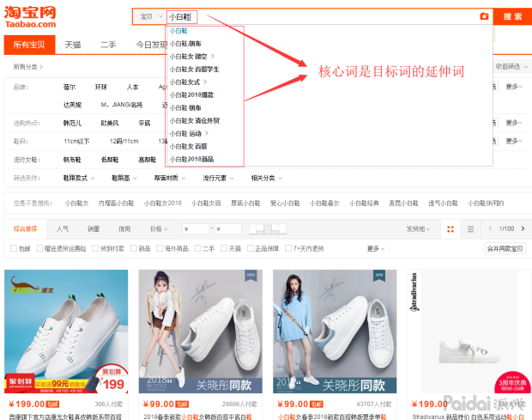Image resolution: width=532 pixels, height=420 pixels.
Task: Enable 正品保障 checkbox
Action: (250, 248)
